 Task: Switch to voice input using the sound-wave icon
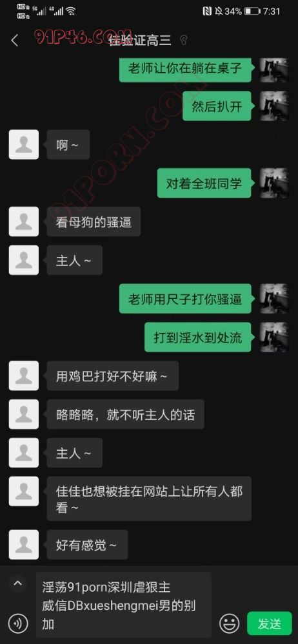click(x=18, y=624)
